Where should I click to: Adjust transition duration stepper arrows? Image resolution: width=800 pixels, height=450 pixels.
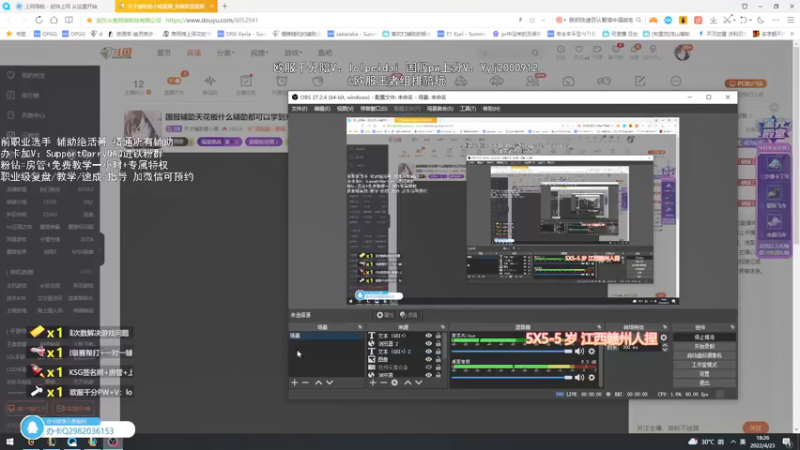[x=665, y=347]
